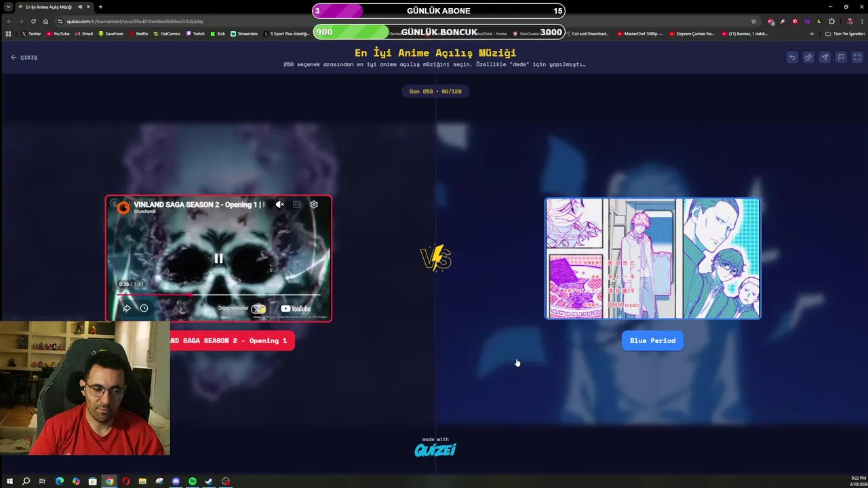868x488 pixels.
Task: Open the Gmail bookmark
Action: (84, 34)
